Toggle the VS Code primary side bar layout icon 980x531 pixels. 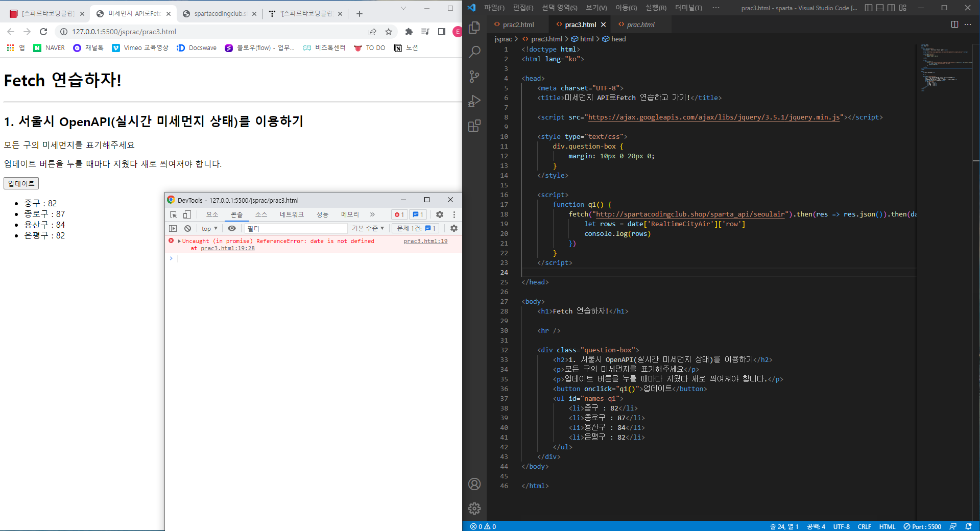pos(869,8)
